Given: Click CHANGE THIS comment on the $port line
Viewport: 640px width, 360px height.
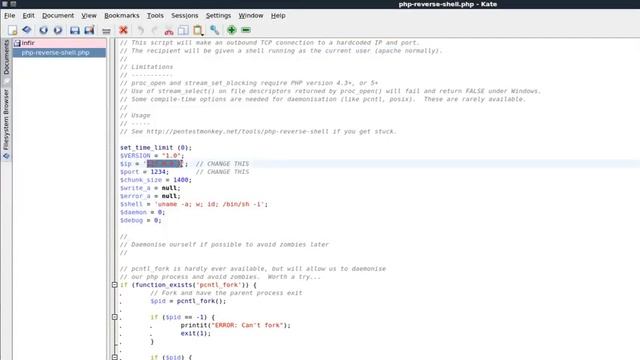Looking at the screenshot, I should tap(222, 172).
